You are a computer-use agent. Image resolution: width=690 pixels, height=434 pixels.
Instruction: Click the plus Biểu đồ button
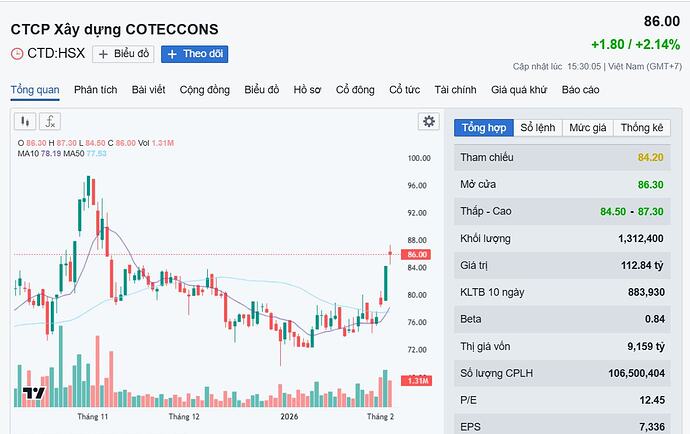pyautogui.click(x=123, y=54)
